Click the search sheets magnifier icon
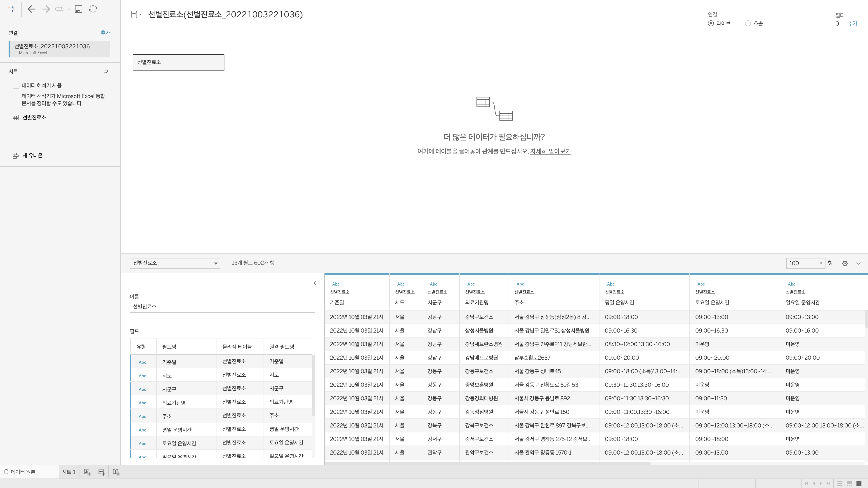868x488 pixels. [x=106, y=71]
